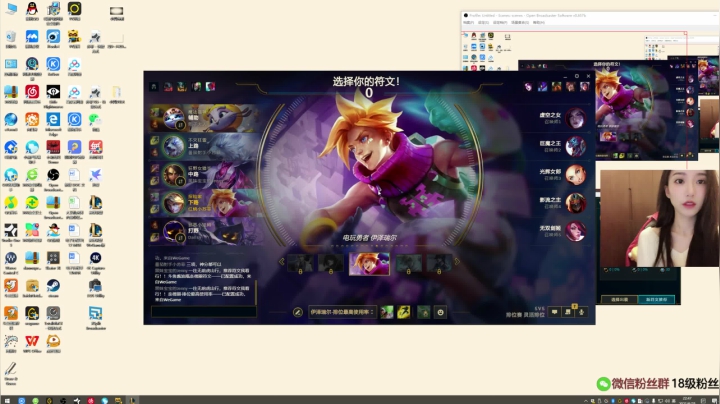Viewport: 720px width, 404px height.
Task: Launch 4K Capture Utility desktop shortcut
Action: pyautogui.click(x=96, y=263)
